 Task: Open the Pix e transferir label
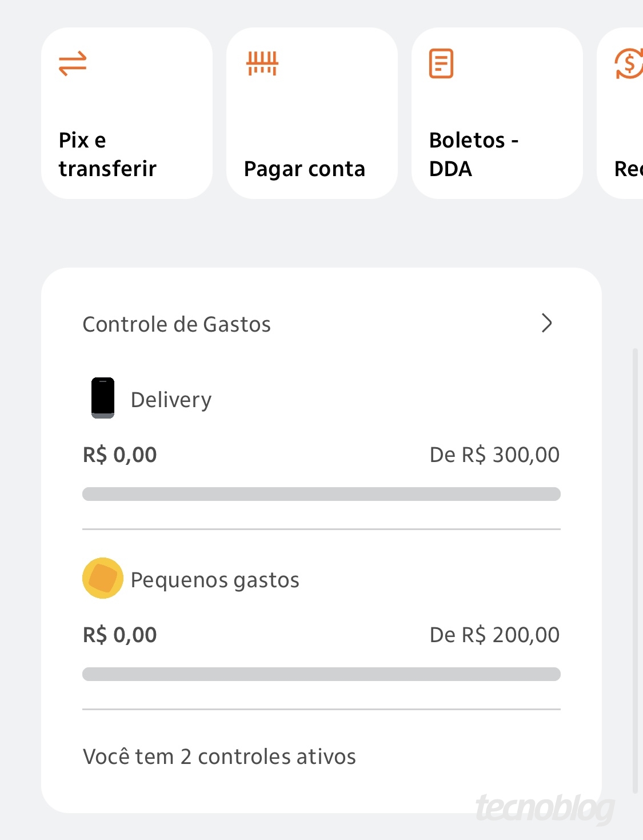tap(107, 154)
